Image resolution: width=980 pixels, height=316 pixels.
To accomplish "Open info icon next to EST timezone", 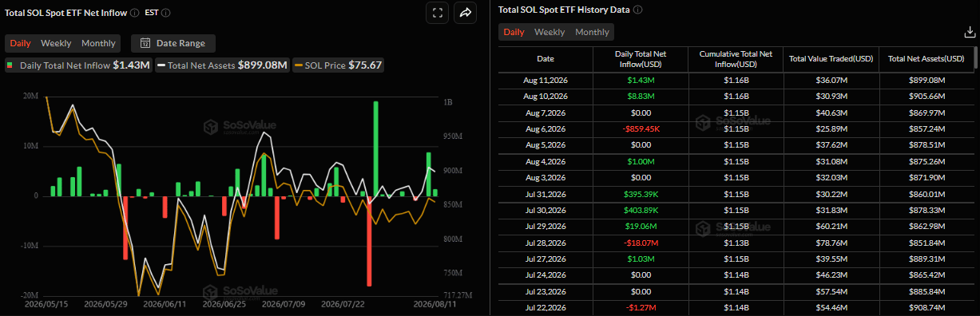I will click(x=165, y=13).
